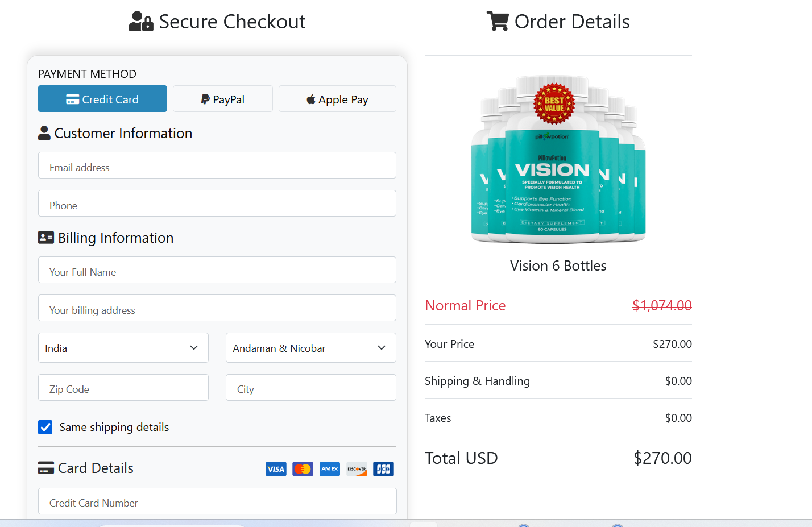812x527 pixels.
Task: Switch to the PayPal payment tab
Action: point(222,98)
